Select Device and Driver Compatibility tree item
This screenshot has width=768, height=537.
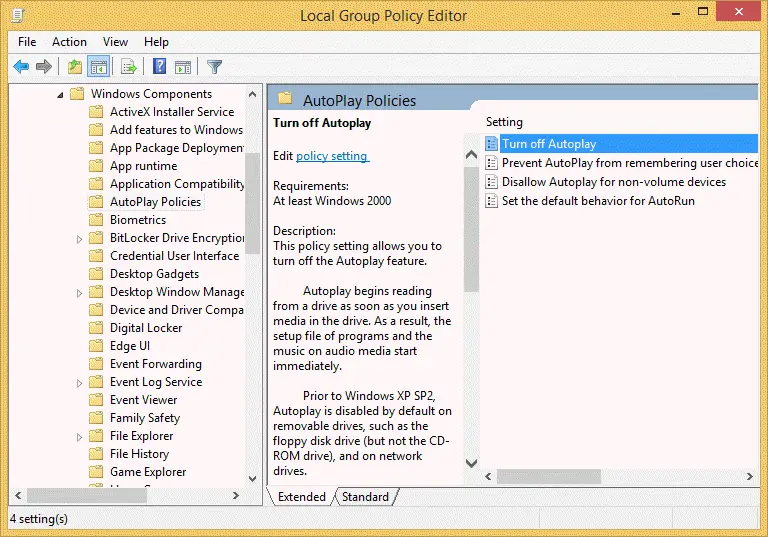point(176,310)
